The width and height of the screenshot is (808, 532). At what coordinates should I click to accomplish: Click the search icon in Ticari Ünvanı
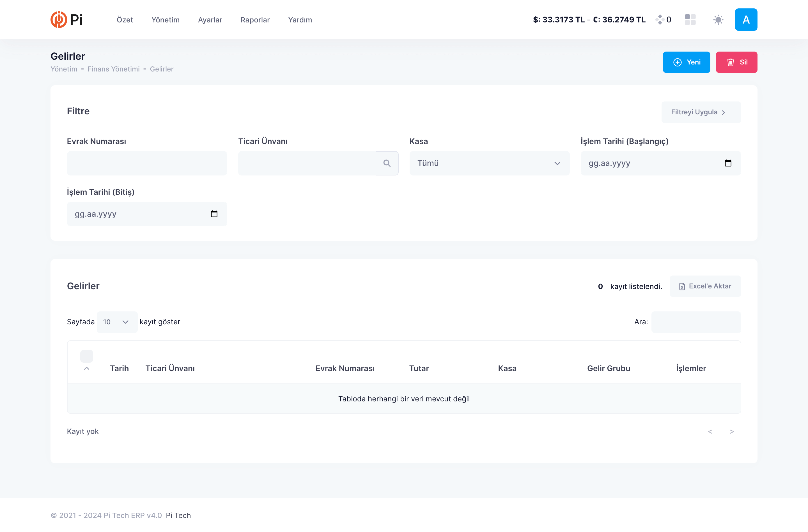pos(387,163)
